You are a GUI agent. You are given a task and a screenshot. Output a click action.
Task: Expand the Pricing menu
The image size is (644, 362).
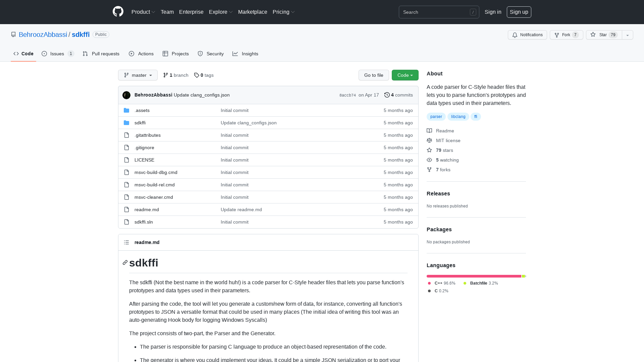tap(283, 12)
